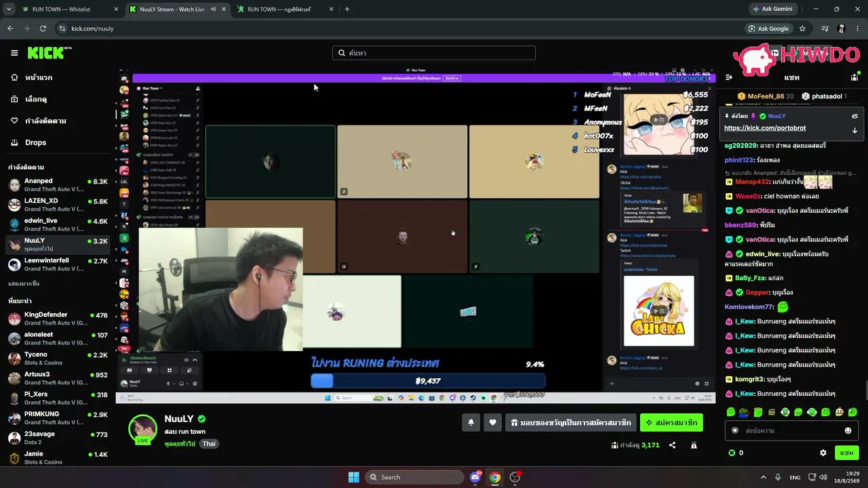Toggle notification bell for NuuLY

click(x=471, y=423)
